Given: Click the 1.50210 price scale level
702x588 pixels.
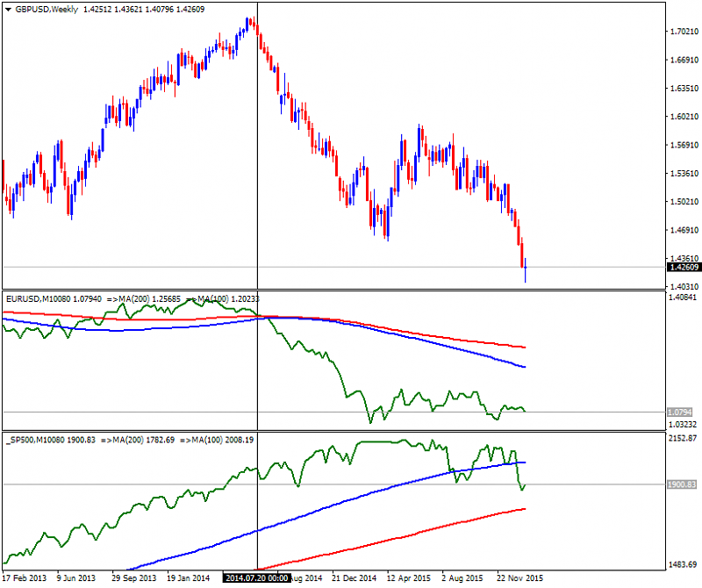Looking at the screenshot, I should (x=683, y=202).
